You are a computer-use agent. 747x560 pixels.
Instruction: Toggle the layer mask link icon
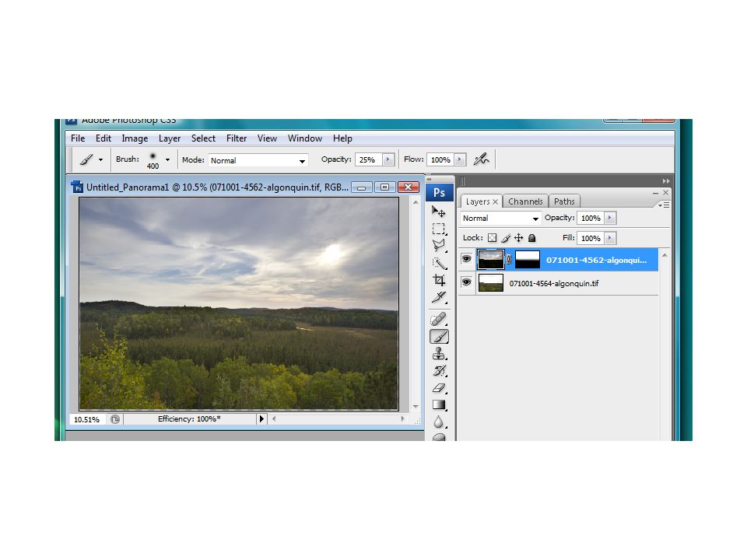(509, 260)
